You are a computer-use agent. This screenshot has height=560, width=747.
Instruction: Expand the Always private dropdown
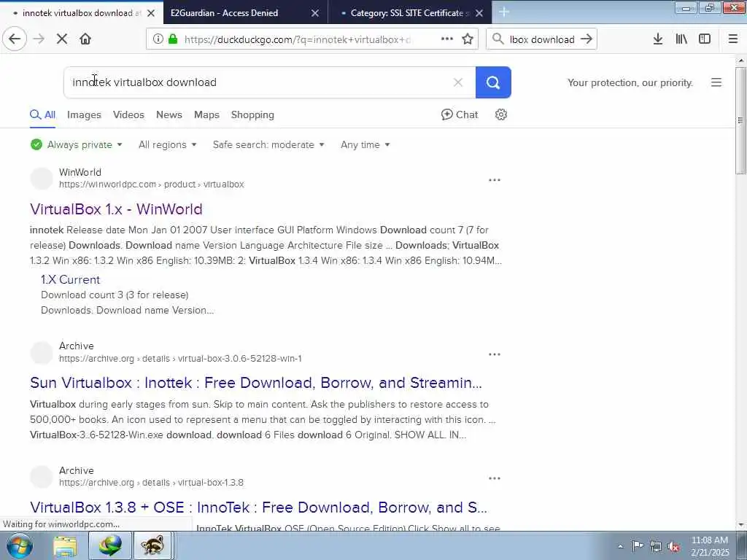click(77, 145)
